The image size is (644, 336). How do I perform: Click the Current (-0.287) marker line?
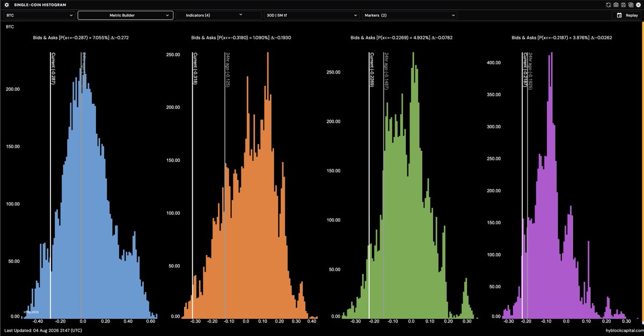click(x=50, y=185)
